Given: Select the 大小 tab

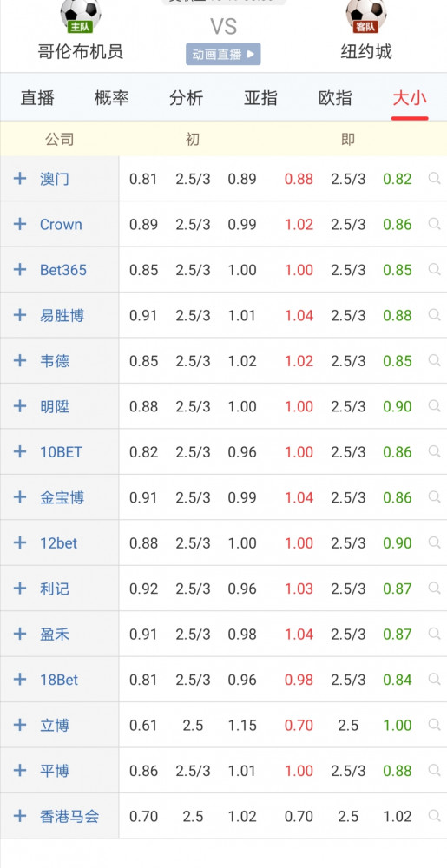Looking at the screenshot, I should [x=410, y=99].
